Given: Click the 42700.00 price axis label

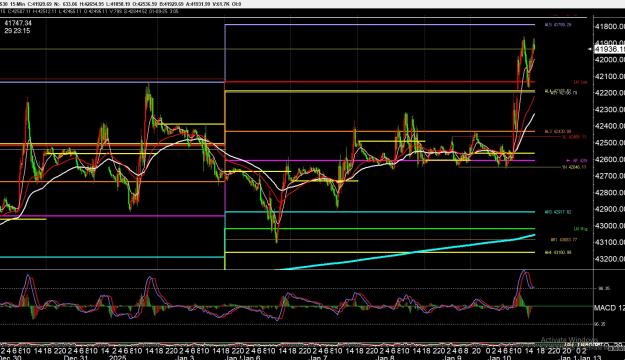Looking at the screenshot, I should click(x=609, y=176).
